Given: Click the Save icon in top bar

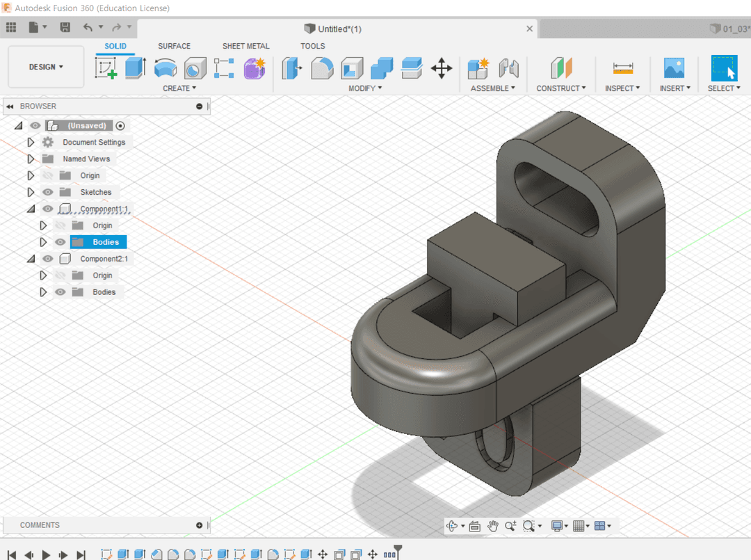Looking at the screenshot, I should [65, 28].
